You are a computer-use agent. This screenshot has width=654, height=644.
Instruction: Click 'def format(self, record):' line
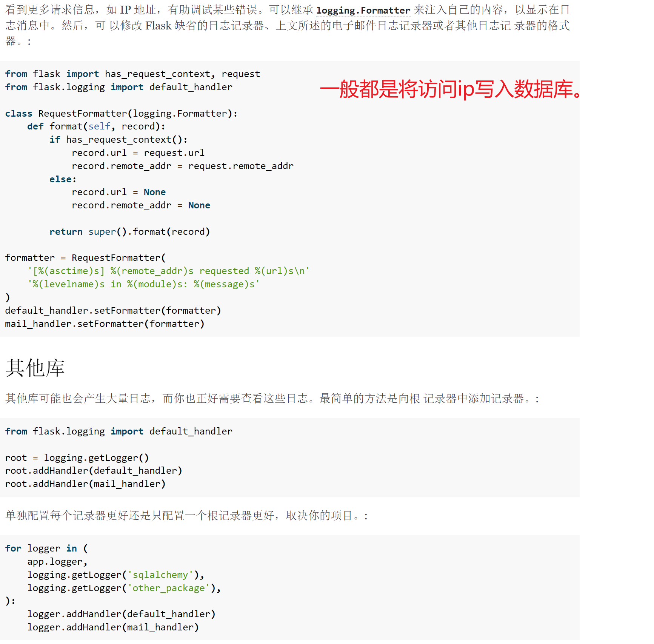[96, 126]
